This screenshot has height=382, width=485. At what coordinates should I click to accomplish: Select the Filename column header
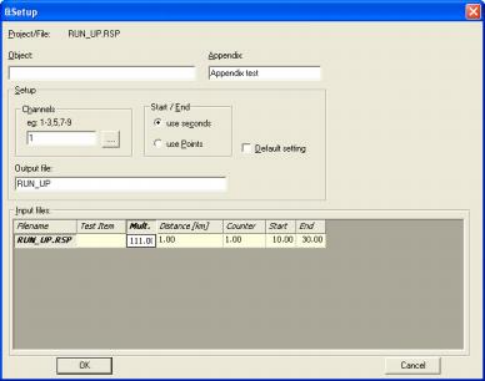coord(45,226)
